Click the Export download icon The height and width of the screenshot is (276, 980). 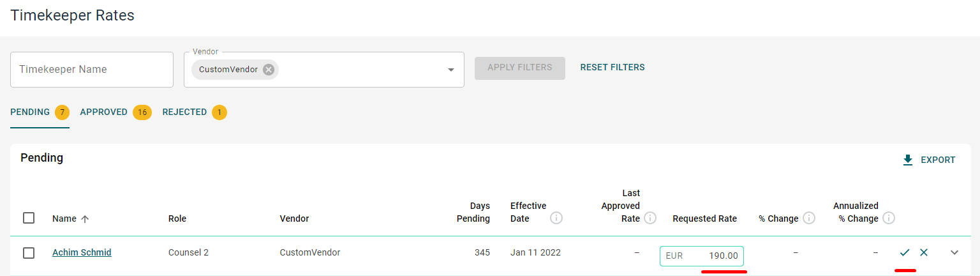[x=908, y=160]
